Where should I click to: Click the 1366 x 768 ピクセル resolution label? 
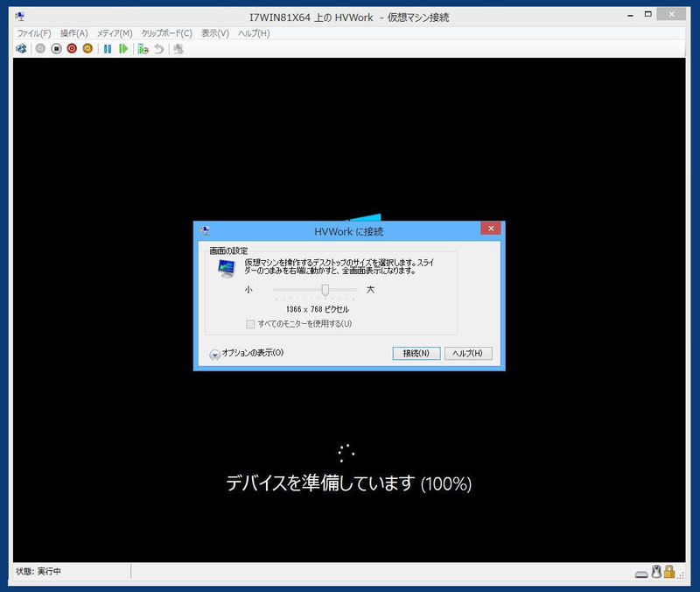[318, 309]
